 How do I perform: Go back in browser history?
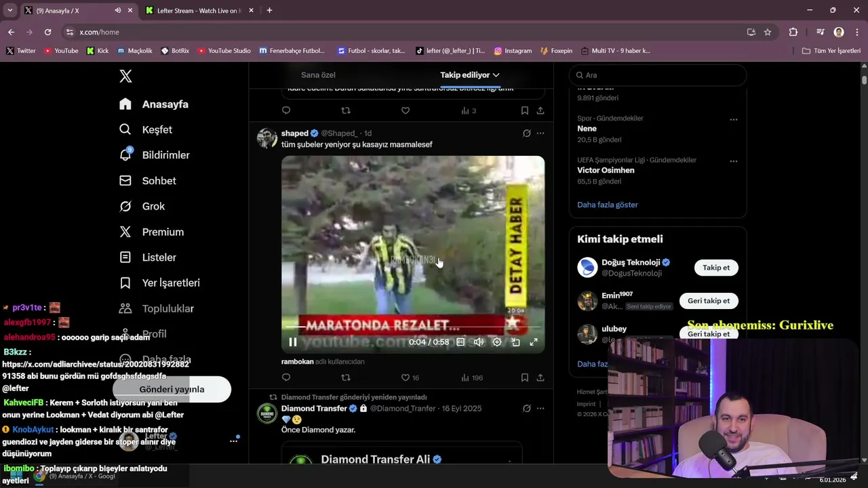coord(11,32)
